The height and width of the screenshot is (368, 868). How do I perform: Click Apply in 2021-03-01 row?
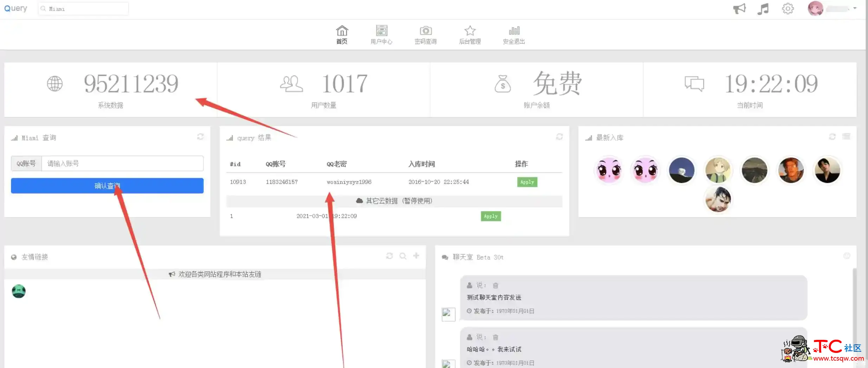coord(491,216)
